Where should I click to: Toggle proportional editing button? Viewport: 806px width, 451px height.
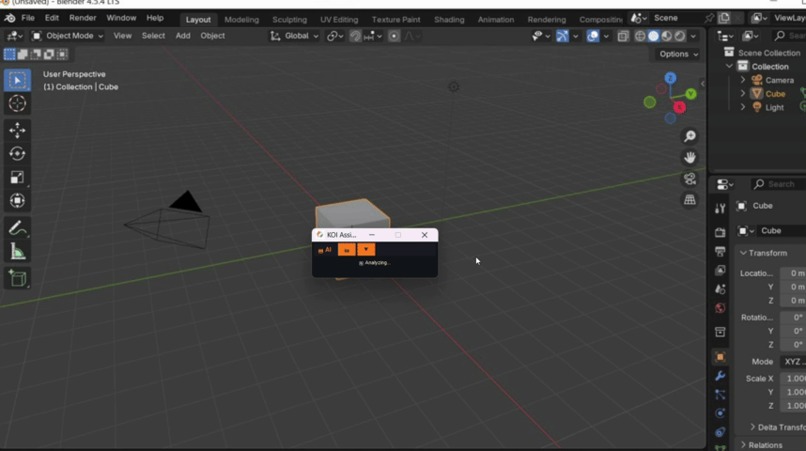click(x=394, y=36)
